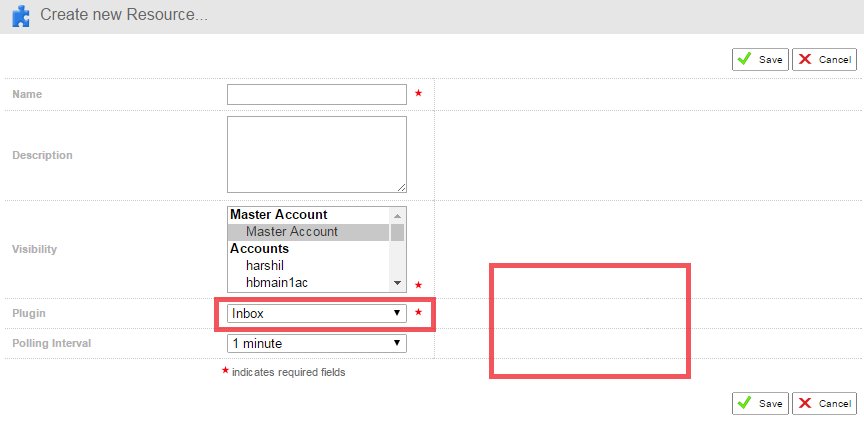The width and height of the screenshot is (864, 425).
Task: Click the Visibility list scroll-up arrow
Action: (x=397, y=215)
